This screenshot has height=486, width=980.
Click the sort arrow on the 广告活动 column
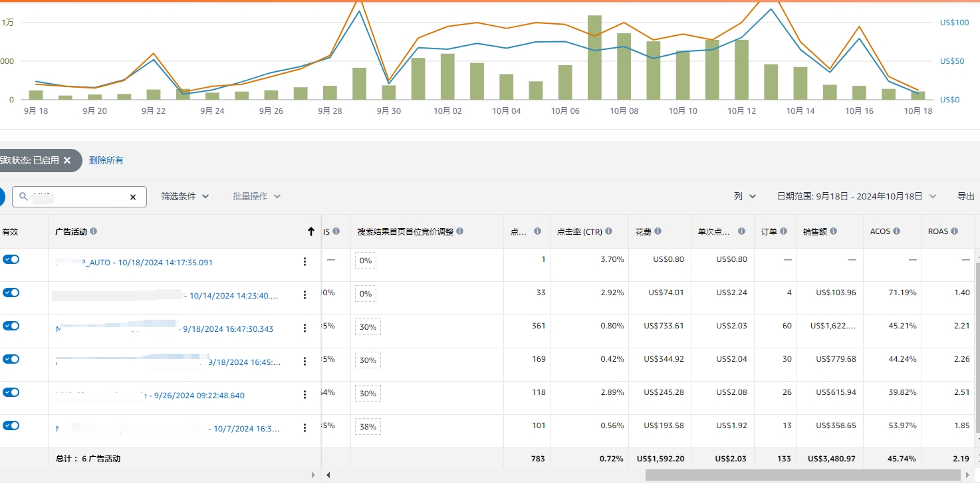pyautogui.click(x=310, y=231)
